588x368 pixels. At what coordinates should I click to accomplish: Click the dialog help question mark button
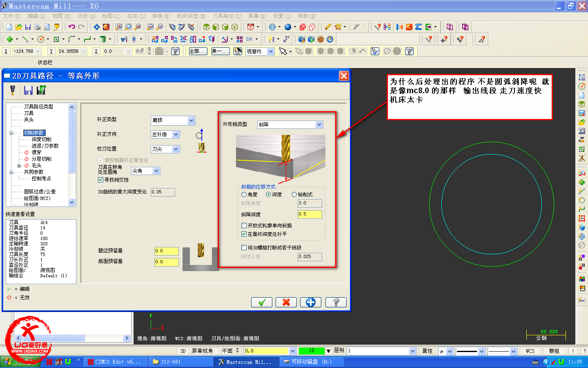[x=336, y=302]
